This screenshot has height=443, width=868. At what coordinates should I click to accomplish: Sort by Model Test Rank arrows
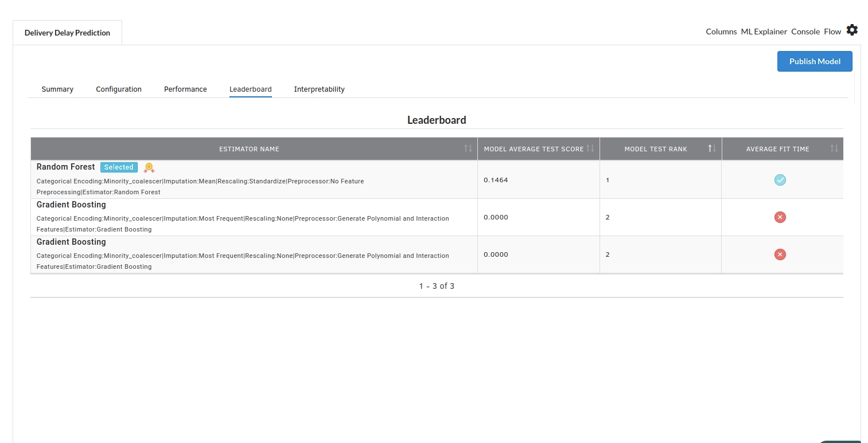coord(712,148)
